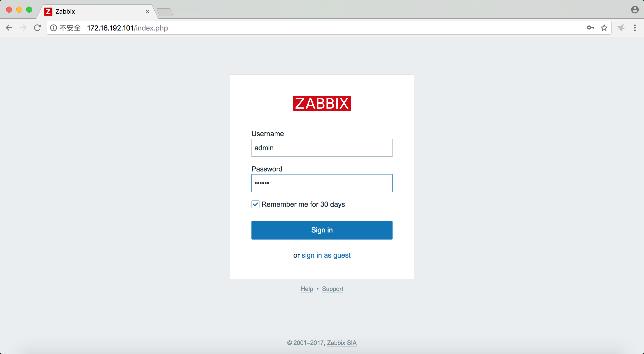Click the Username input field
The image size is (644, 354).
(322, 148)
